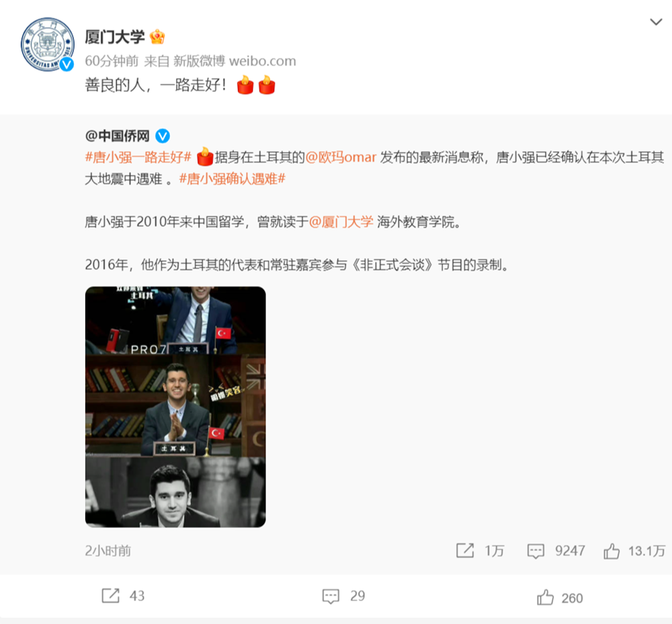Click the original post's comment icon with 9247

556,551
